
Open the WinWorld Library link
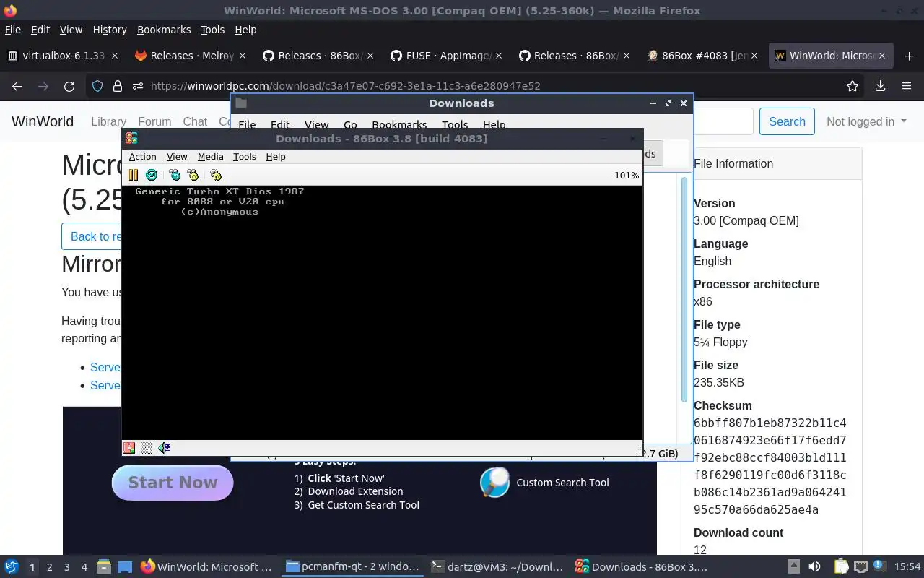click(108, 122)
